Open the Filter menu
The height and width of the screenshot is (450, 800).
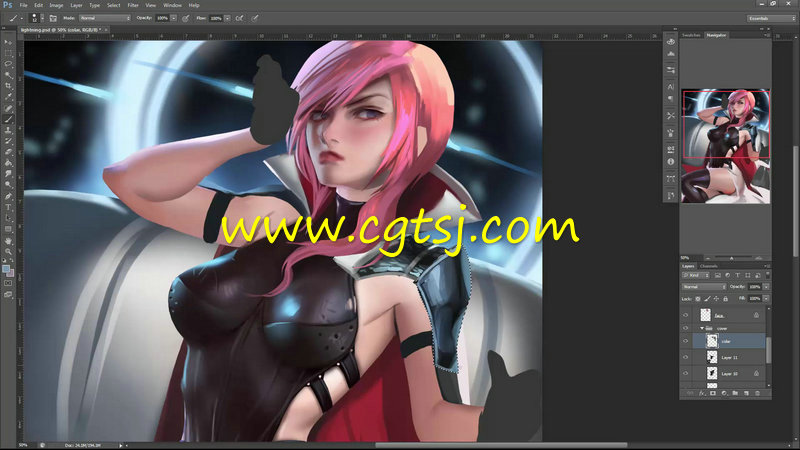133,5
